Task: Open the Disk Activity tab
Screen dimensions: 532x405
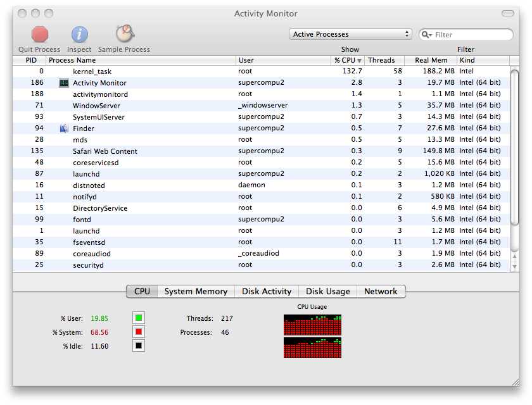Action: pos(267,292)
